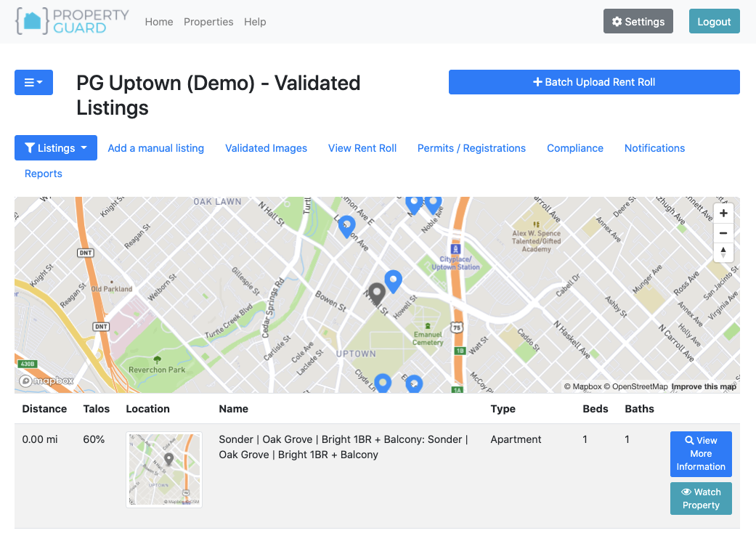The image size is (756, 533).
Task: Zoom in on the map using plus icon
Action: click(723, 213)
